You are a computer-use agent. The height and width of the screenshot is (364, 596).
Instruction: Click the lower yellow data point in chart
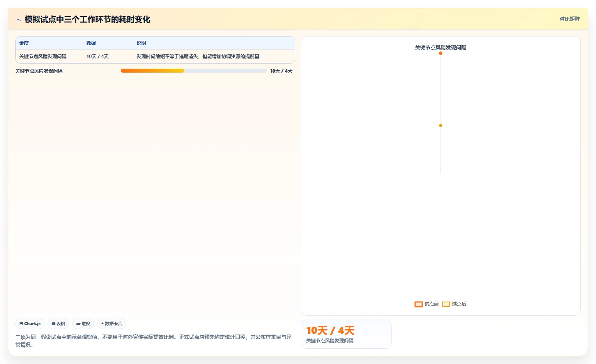(x=441, y=125)
